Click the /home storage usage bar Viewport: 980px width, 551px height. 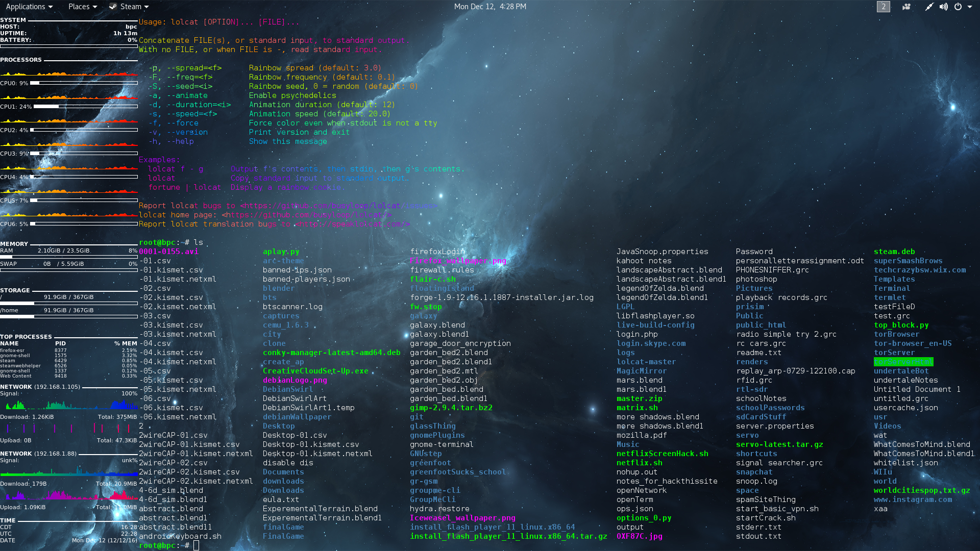[x=69, y=316]
